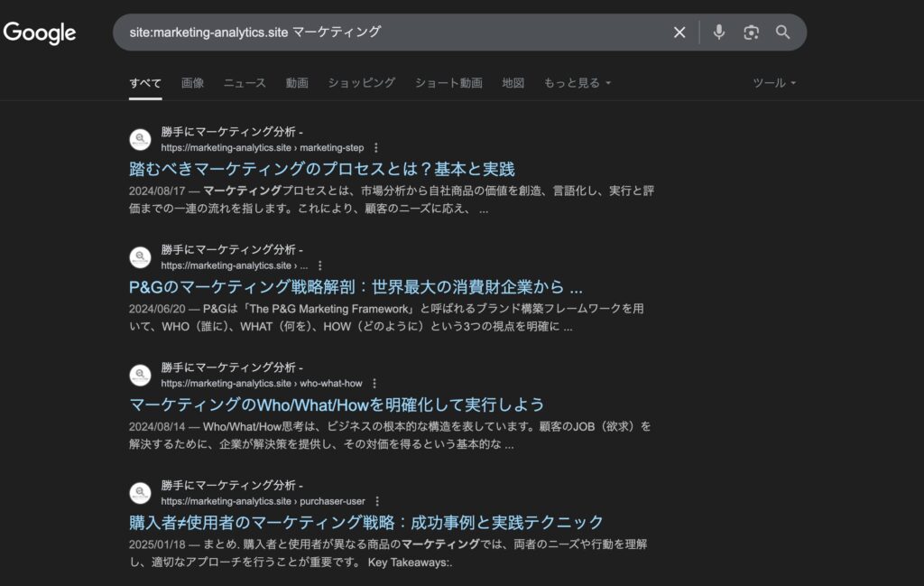924x586 pixels.
Task: Start voice search with the microphone icon
Action: 718,32
